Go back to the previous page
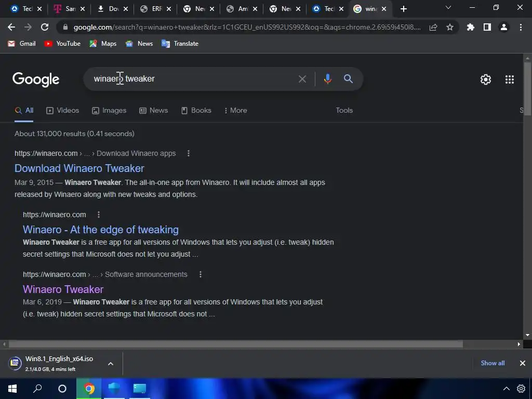 (x=11, y=27)
